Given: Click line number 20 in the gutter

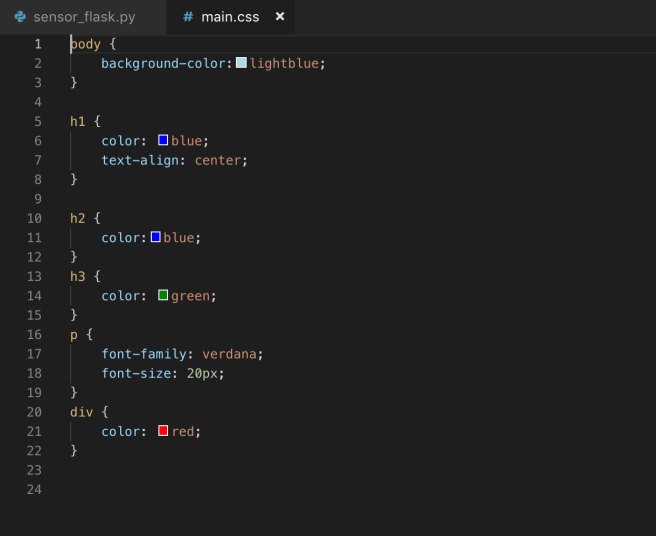Looking at the screenshot, I should (x=34, y=412).
